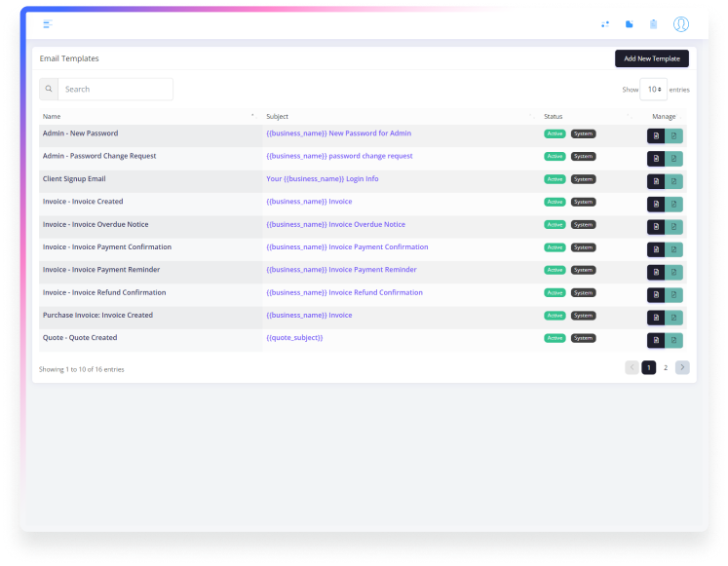Click the clipboard icon in top bar
This screenshot has width=728, height=566.
pos(654,23)
